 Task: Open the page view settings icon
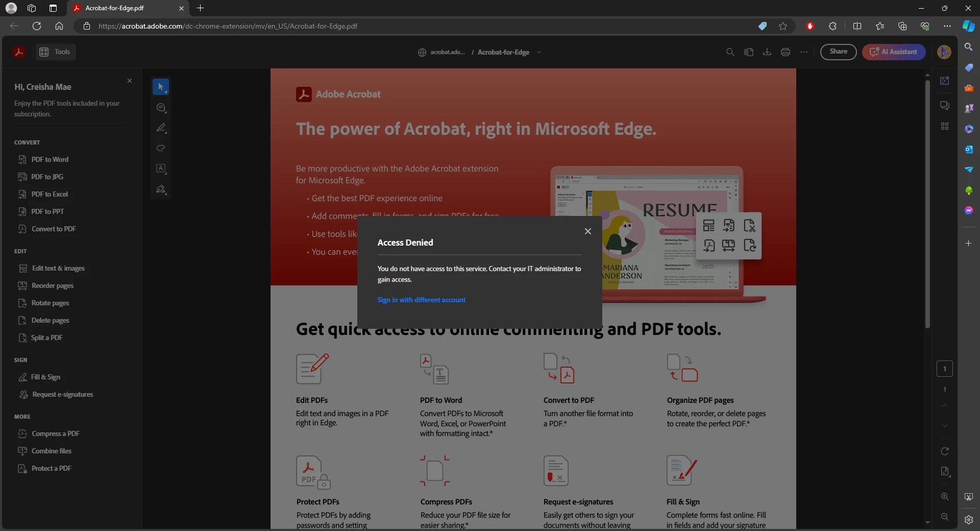(749, 52)
